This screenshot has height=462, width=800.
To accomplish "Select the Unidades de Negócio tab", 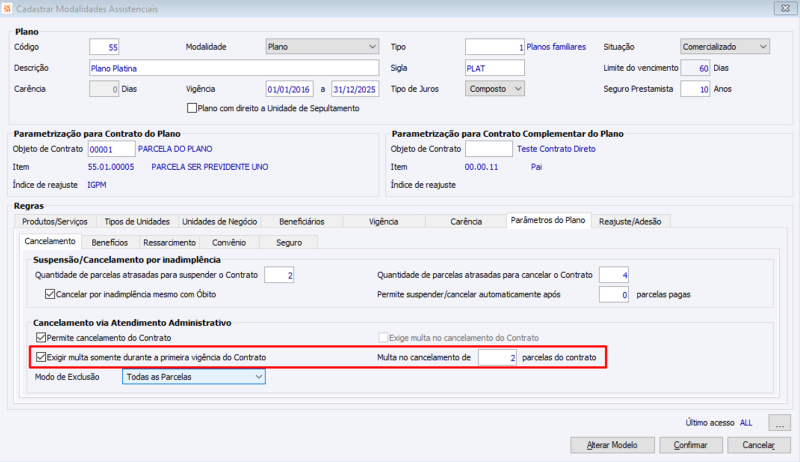I will coord(219,221).
